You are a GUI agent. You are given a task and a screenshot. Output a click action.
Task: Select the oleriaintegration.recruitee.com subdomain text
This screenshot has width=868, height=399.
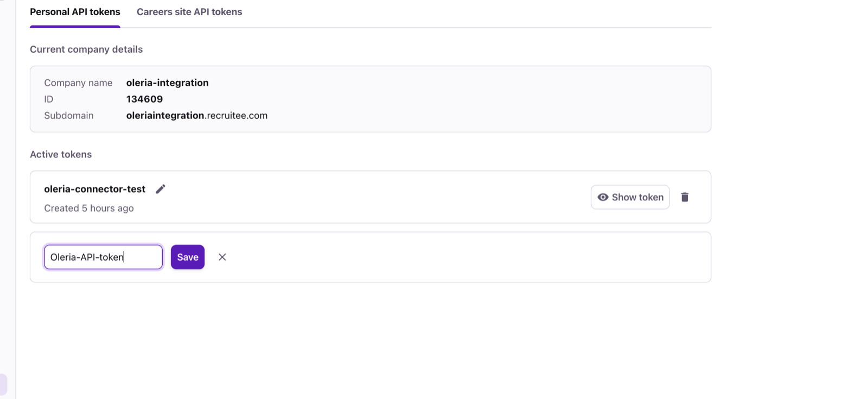197,115
